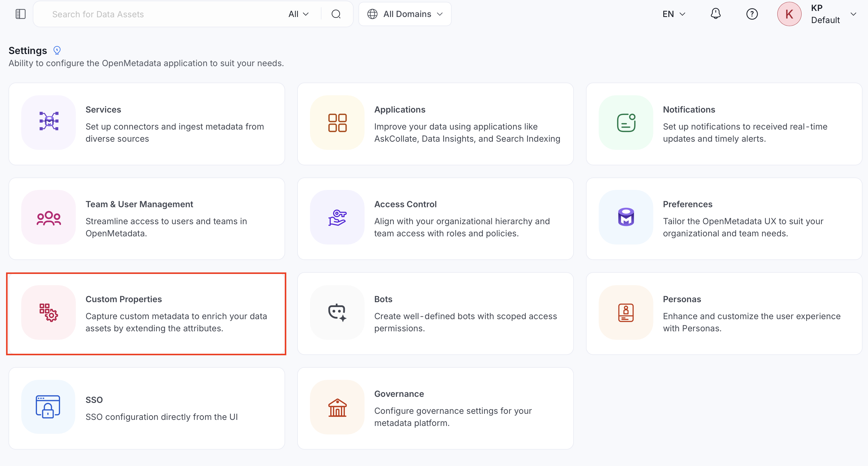Open the Notifications settings title
Image resolution: width=868 pixels, height=466 pixels.
coord(689,110)
